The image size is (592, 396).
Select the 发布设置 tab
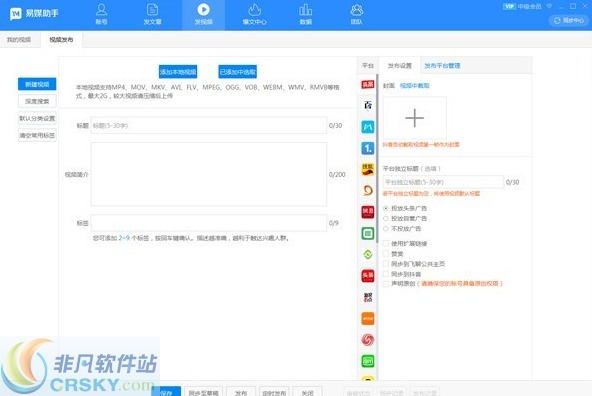(399, 66)
